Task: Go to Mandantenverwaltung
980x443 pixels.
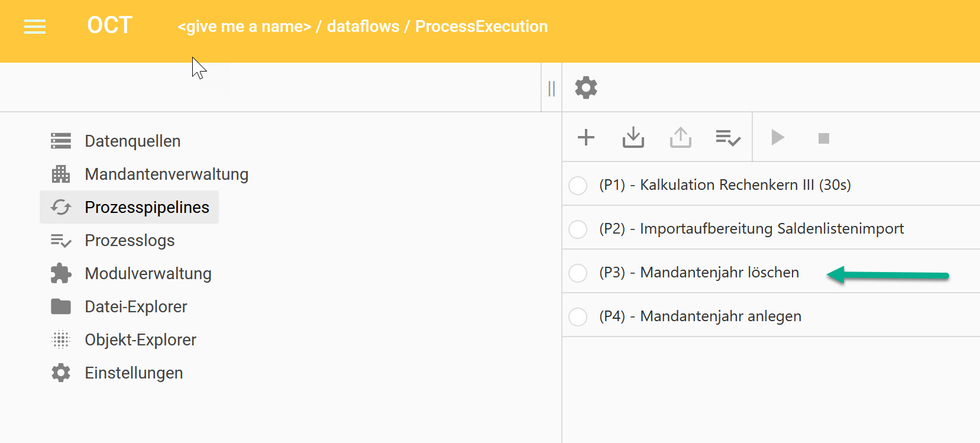Action: [166, 174]
